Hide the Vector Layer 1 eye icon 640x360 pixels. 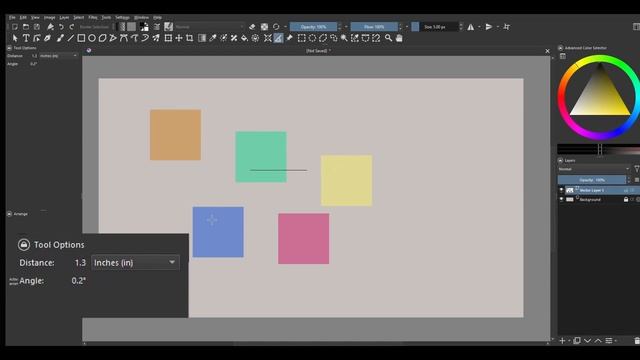pyautogui.click(x=561, y=190)
